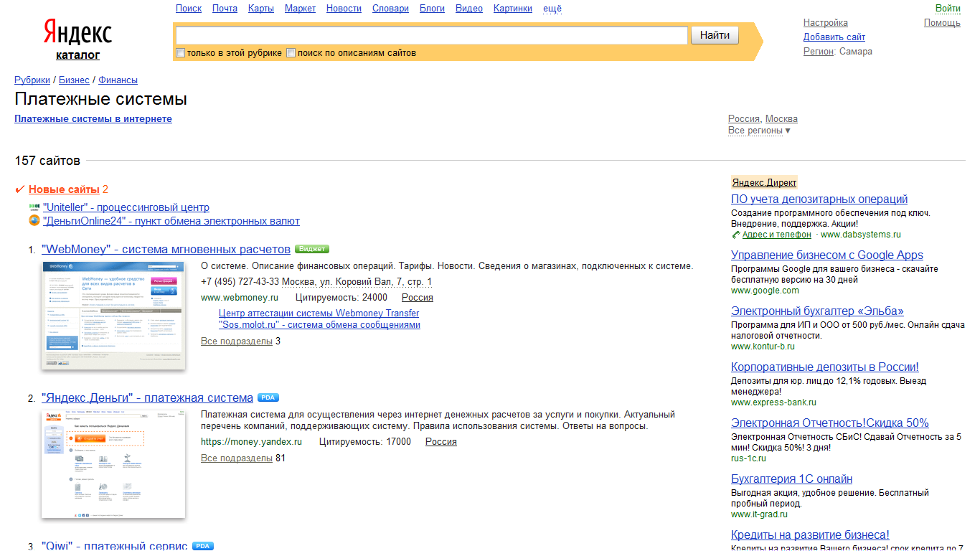
Task: Go to the Финансы breadcrumb
Action: [x=118, y=80]
